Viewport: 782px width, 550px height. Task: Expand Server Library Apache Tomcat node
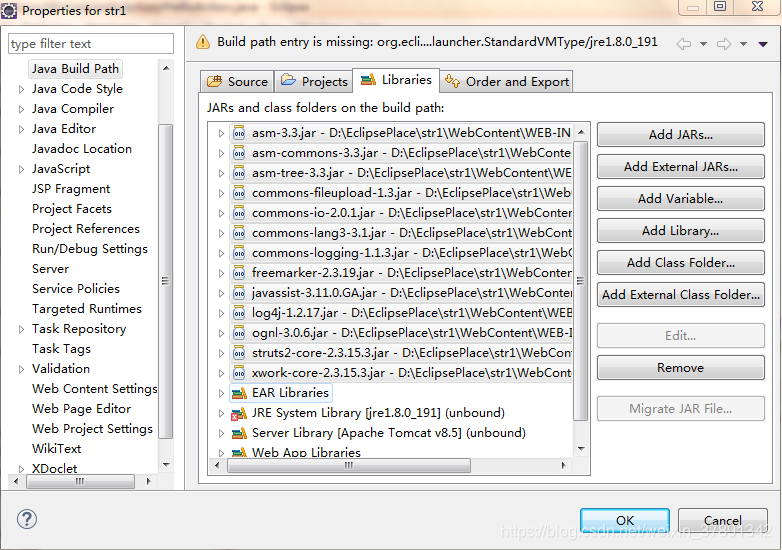(x=221, y=433)
